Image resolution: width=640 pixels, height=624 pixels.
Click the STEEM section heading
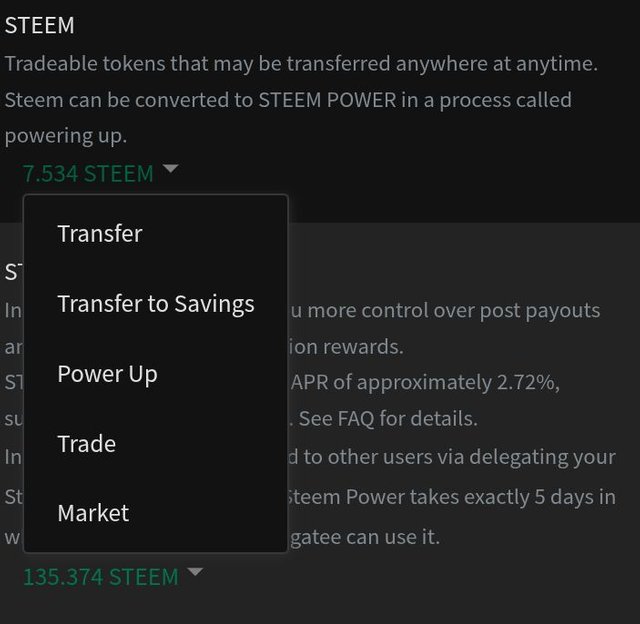click(x=39, y=26)
